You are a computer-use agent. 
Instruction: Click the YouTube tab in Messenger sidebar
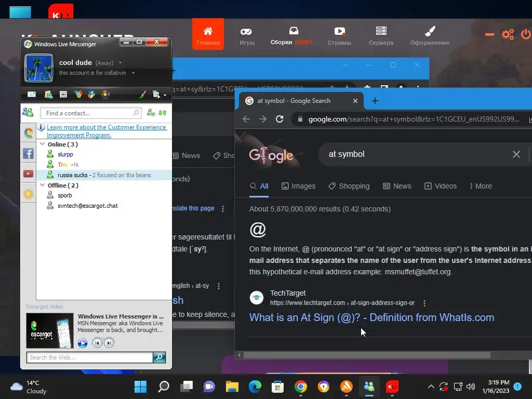coord(28,174)
